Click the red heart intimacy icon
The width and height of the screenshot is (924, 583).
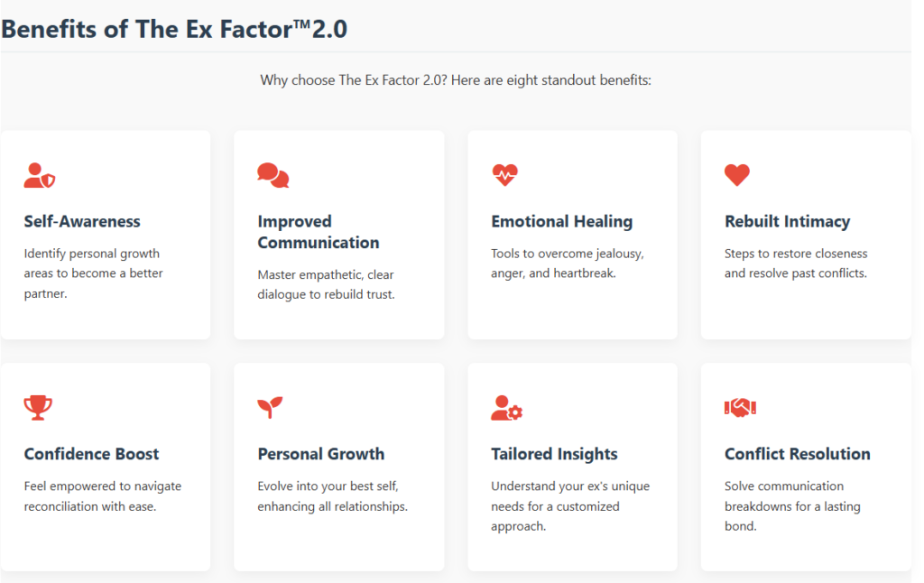[737, 175]
